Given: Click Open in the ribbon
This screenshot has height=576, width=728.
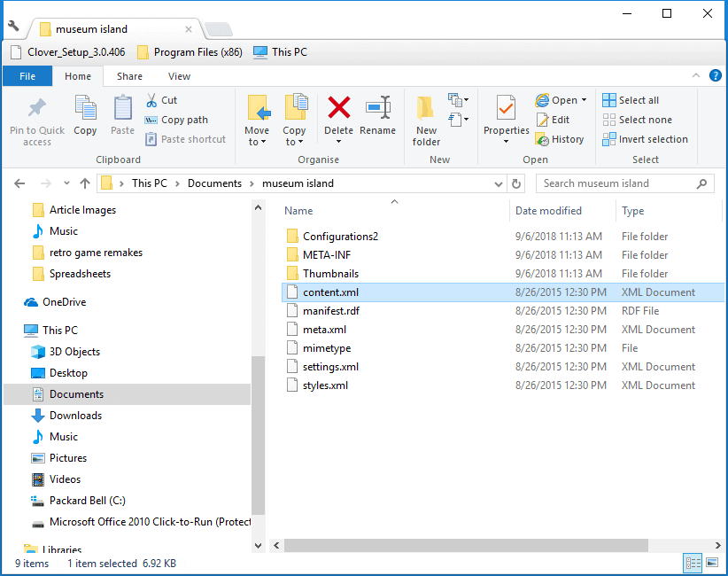Looking at the screenshot, I should [x=556, y=100].
